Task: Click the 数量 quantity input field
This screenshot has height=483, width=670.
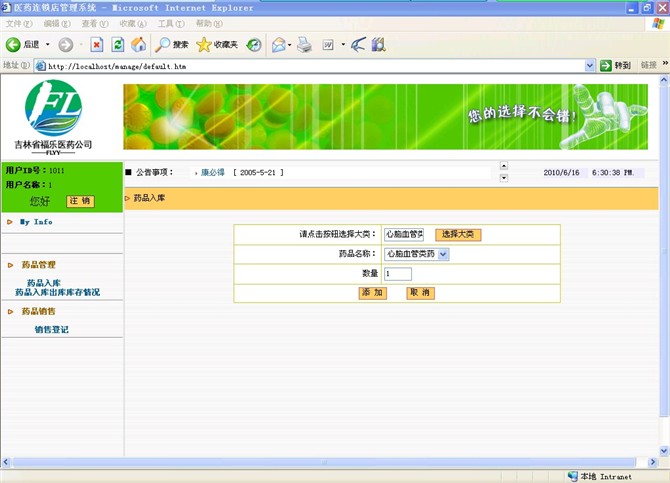Action: point(397,274)
